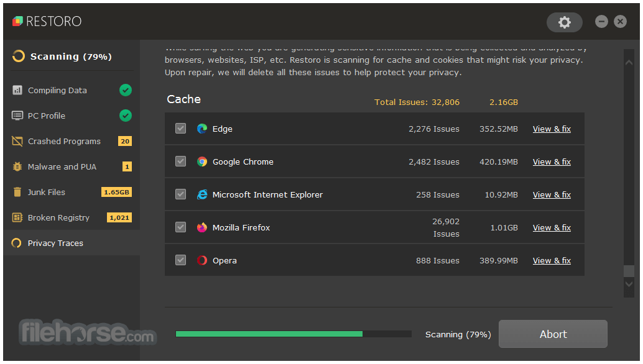Click View & fix for Google Chrome
Screen dimensions: 643x364
552,162
